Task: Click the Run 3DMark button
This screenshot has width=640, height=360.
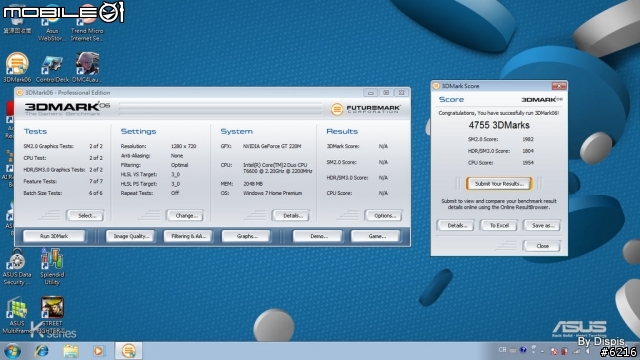Action: click(54, 236)
